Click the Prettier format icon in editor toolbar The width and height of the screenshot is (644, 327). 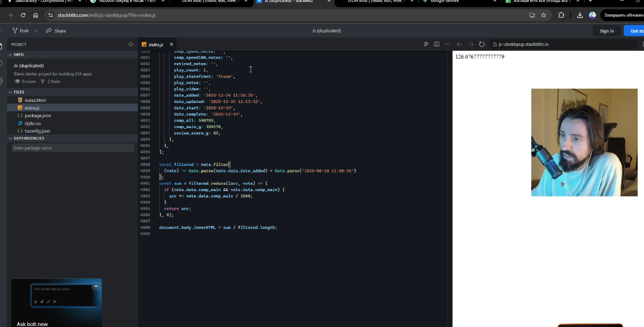[426, 44]
